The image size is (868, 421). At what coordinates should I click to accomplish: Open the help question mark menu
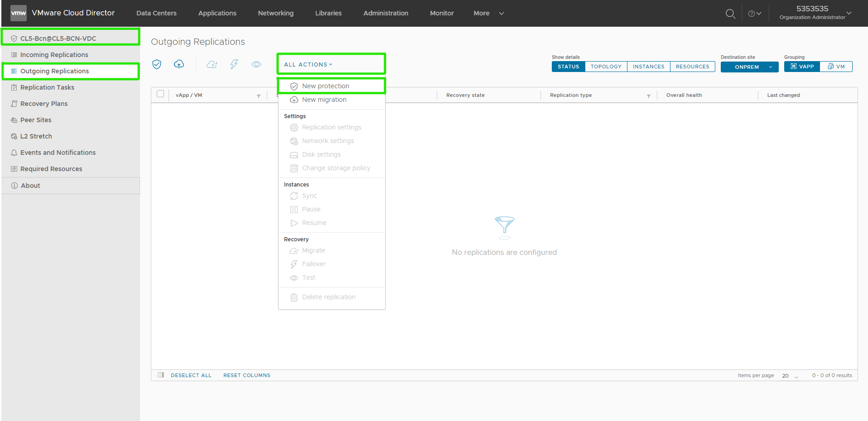754,14
